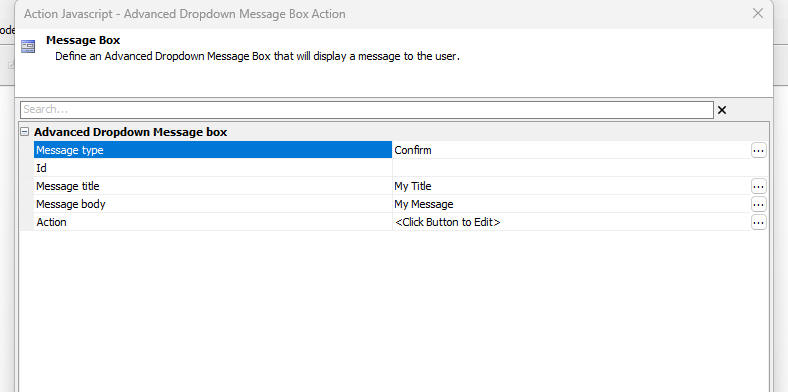The image size is (788, 392).
Task: Collapse the Advanced Dropdown Message box group
Action: 24,132
